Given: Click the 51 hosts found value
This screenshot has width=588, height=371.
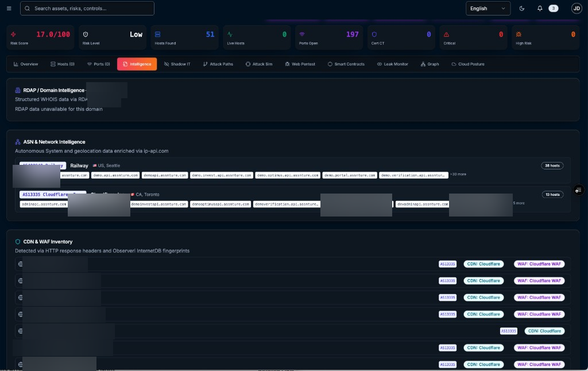Looking at the screenshot, I should 210,34.
